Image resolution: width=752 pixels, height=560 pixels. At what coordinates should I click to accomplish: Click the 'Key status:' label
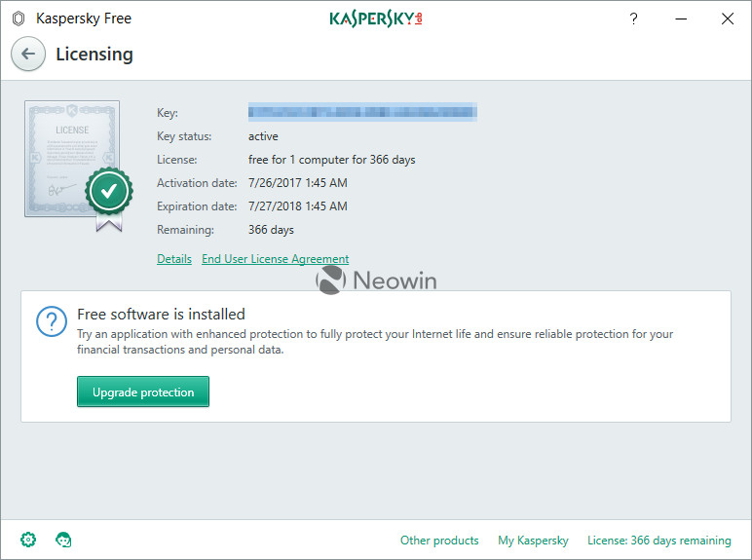click(184, 136)
